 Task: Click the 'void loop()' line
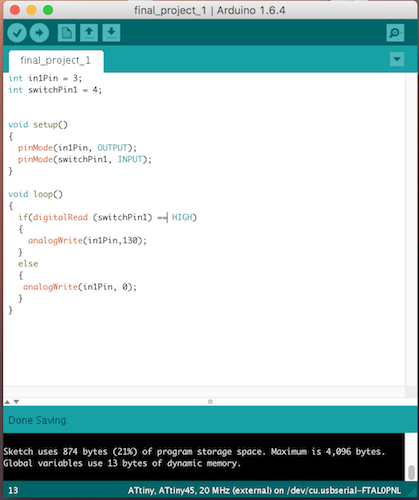[35, 194]
